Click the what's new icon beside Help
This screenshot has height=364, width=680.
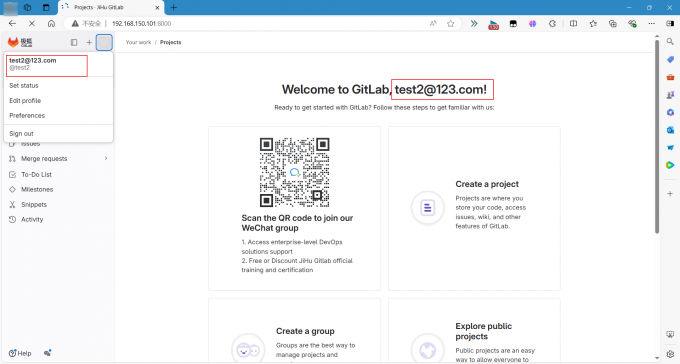tap(47, 353)
